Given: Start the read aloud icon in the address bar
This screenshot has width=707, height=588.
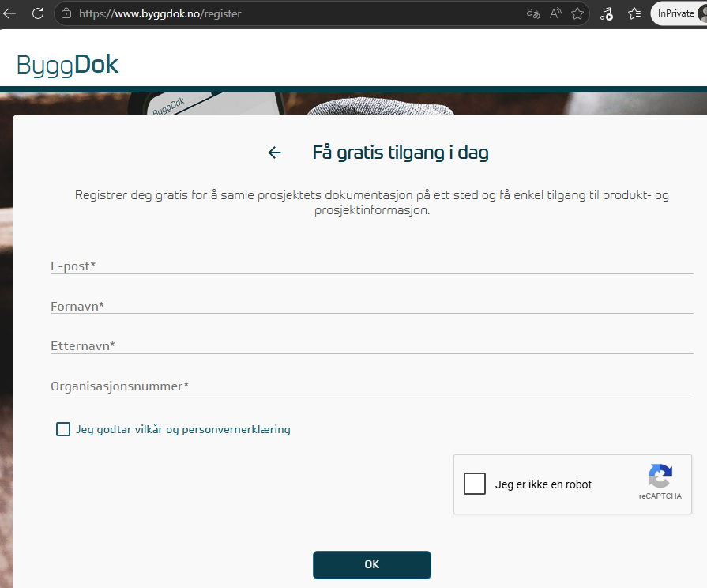Looking at the screenshot, I should (555, 13).
